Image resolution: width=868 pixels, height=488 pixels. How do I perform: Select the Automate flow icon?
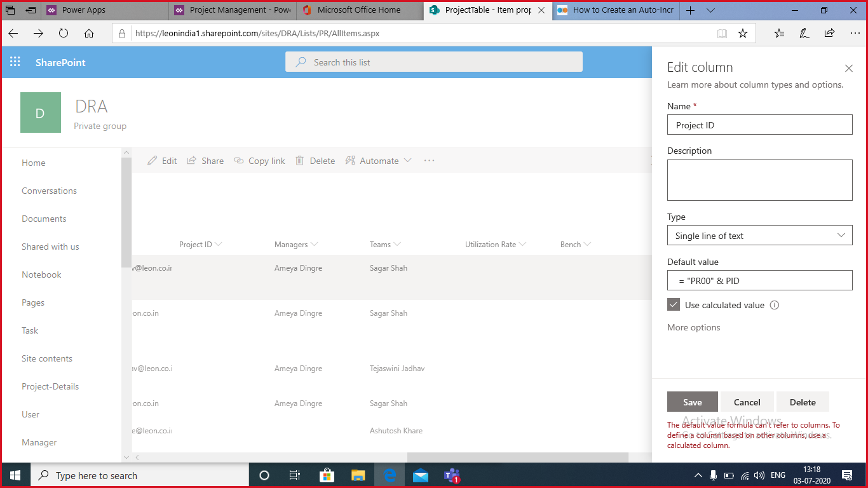point(350,160)
